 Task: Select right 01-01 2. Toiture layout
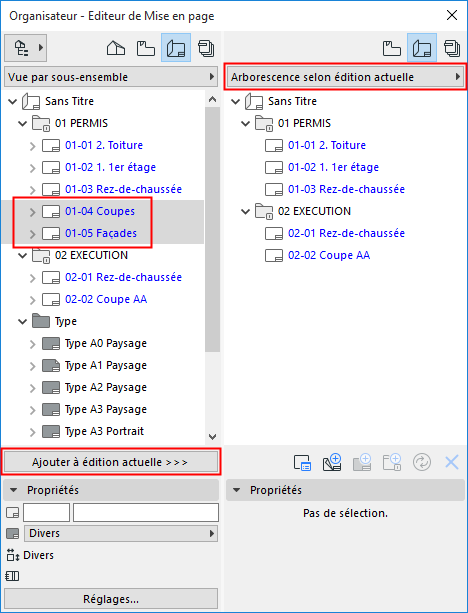tap(327, 145)
